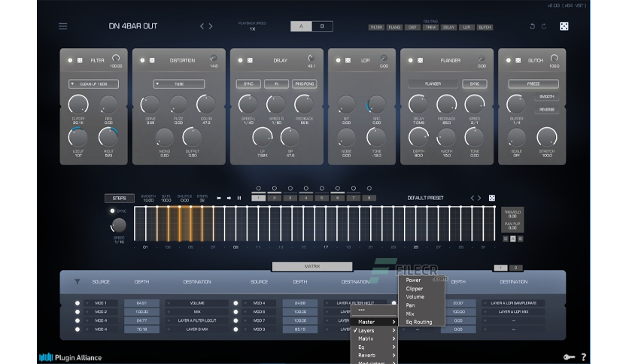Click the FREEZE button in Glitch
The height and width of the screenshot is (364, 629).
[533, 83]
